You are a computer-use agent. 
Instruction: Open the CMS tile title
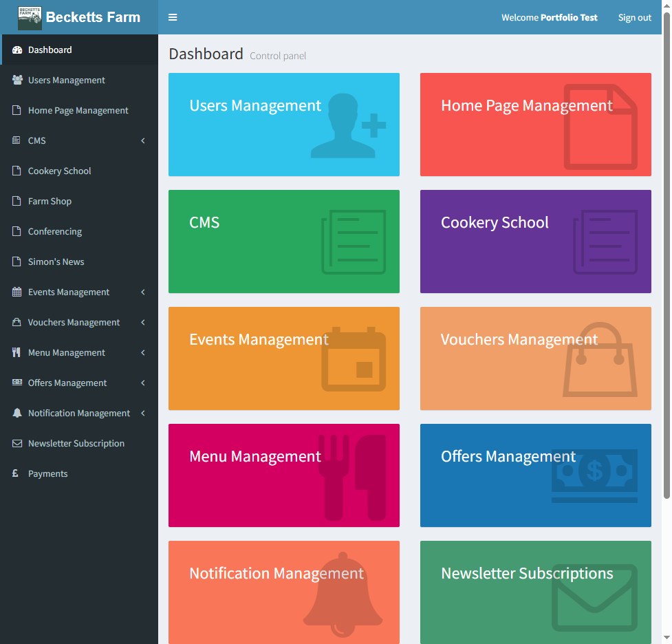click(204, 222)
